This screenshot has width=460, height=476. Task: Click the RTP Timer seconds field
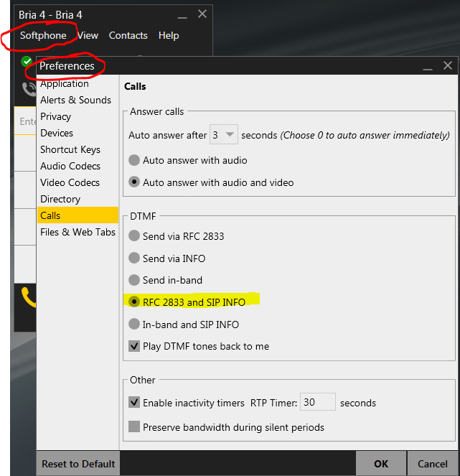(318, 401)
